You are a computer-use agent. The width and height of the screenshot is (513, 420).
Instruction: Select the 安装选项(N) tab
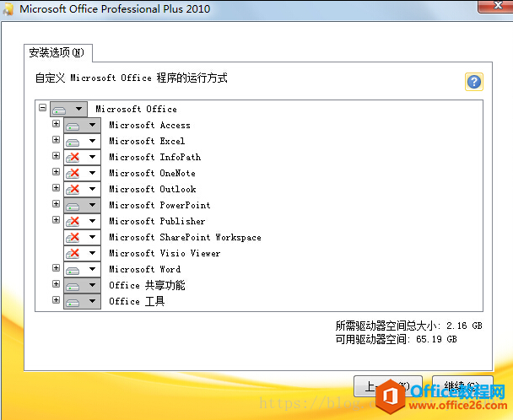(57, 52)
